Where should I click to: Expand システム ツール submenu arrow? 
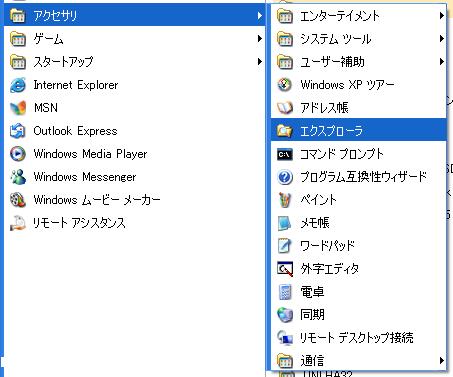pyautogui.click(x=442, y=39)
